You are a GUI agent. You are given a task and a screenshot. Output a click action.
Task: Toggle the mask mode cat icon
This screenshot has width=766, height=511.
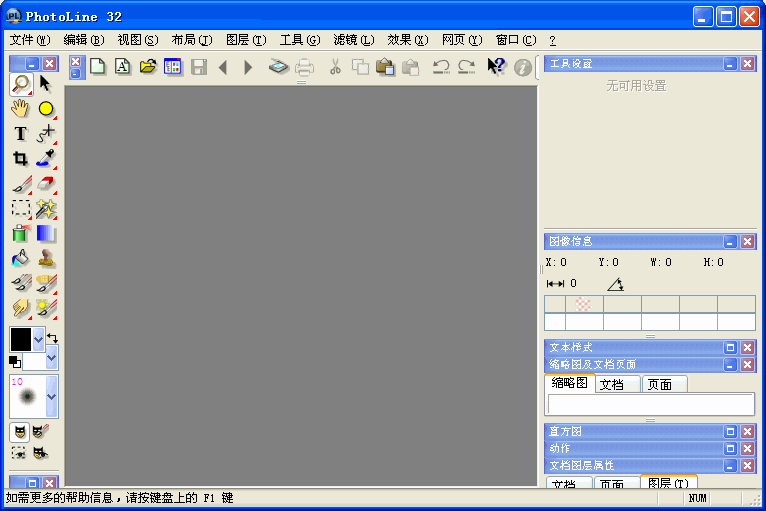tap(20, 432)
